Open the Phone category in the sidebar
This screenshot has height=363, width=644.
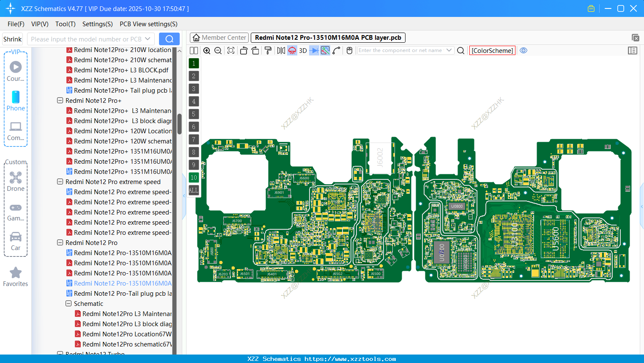pyautogui.click(x=16, y=100)
